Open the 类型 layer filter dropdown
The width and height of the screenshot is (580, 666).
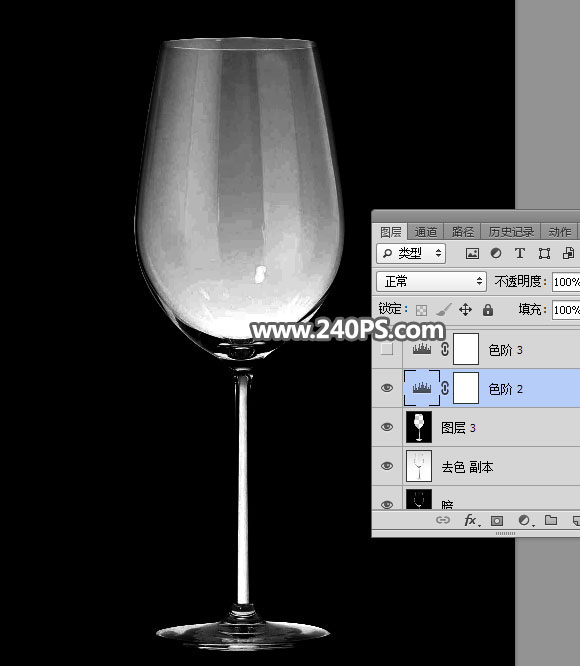[411, 254]
